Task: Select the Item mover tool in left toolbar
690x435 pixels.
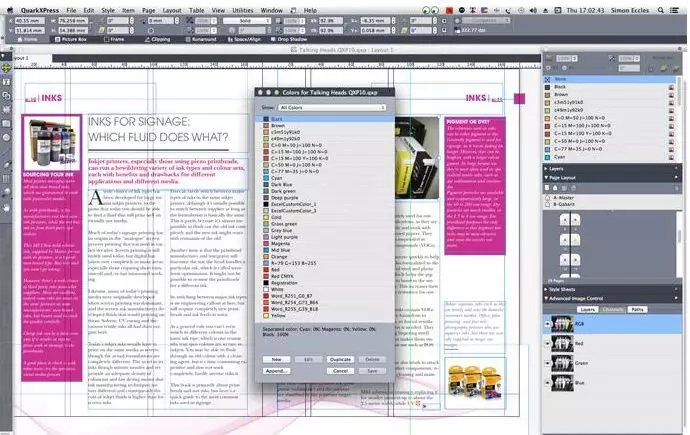Action: (x=6, y=68)
